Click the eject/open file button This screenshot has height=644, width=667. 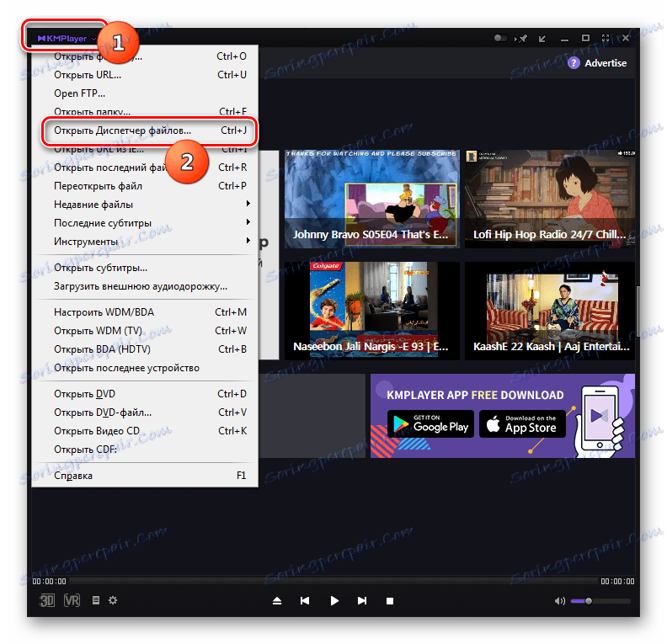click(277, 600)
